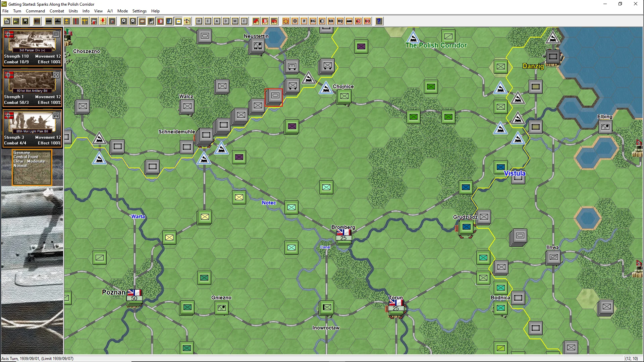The image size is (644, 362).
Task: Open the Units menu
Action: 73,11
